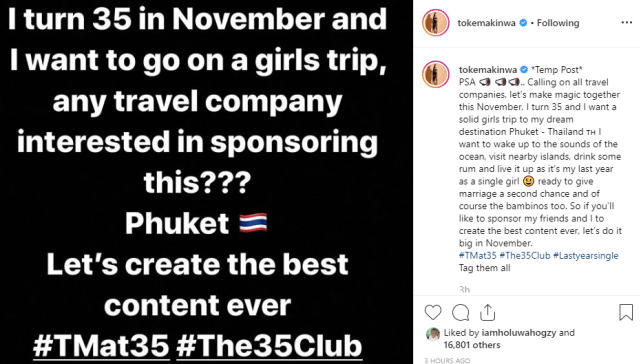640x364 pixels.
Task: Open the #TMat35 hashtag in caption
Action: pyautogui.click(x=478, y=256)
